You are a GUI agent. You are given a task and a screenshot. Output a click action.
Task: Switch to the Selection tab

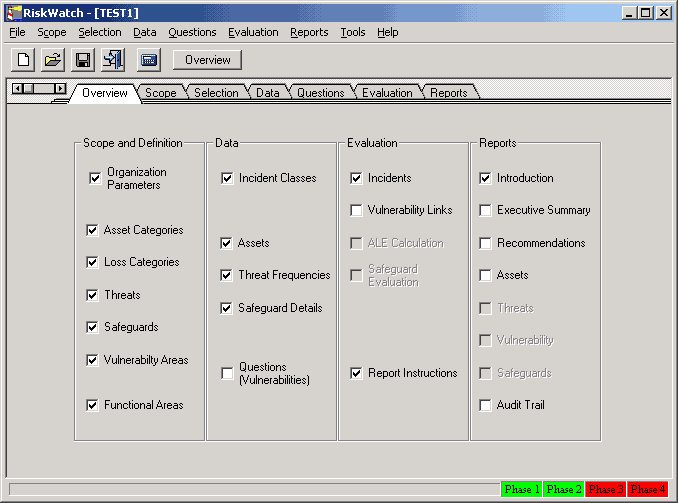(216, 93)
